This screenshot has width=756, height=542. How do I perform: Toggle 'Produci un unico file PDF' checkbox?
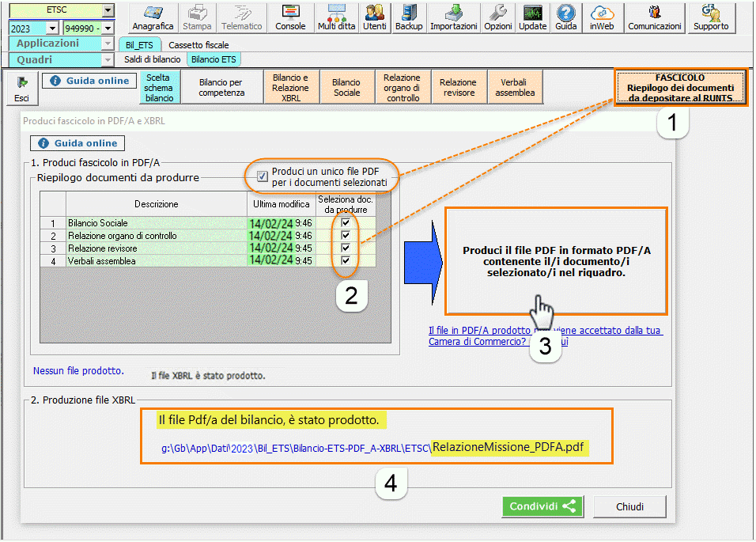[263, 176]
